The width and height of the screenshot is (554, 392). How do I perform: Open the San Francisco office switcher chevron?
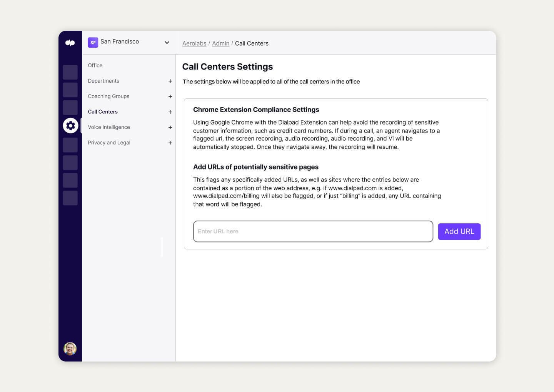point(167,42)
